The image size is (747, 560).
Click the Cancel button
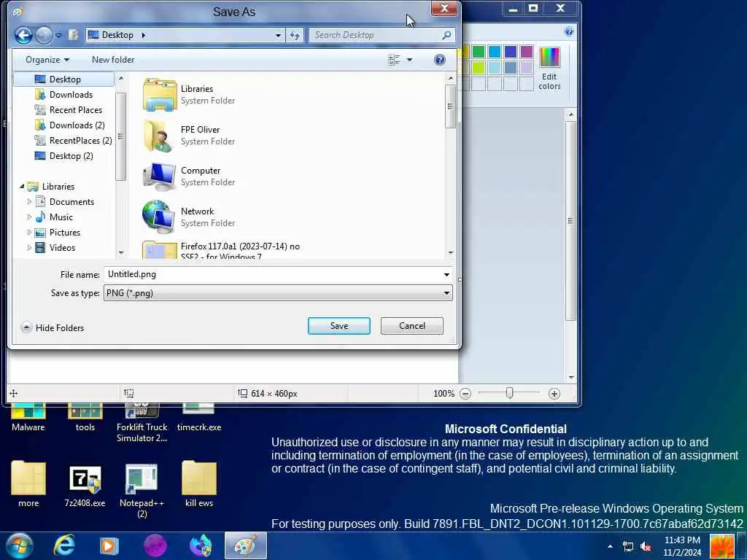point(411,326)
